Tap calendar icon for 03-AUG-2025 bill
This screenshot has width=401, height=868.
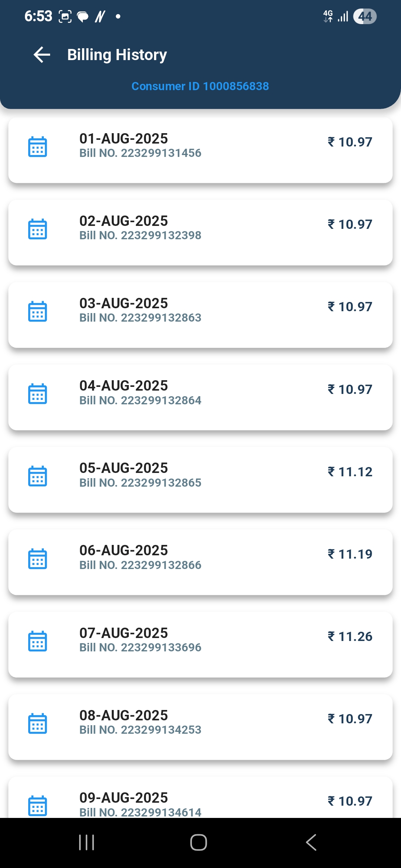tap(38, 311)
